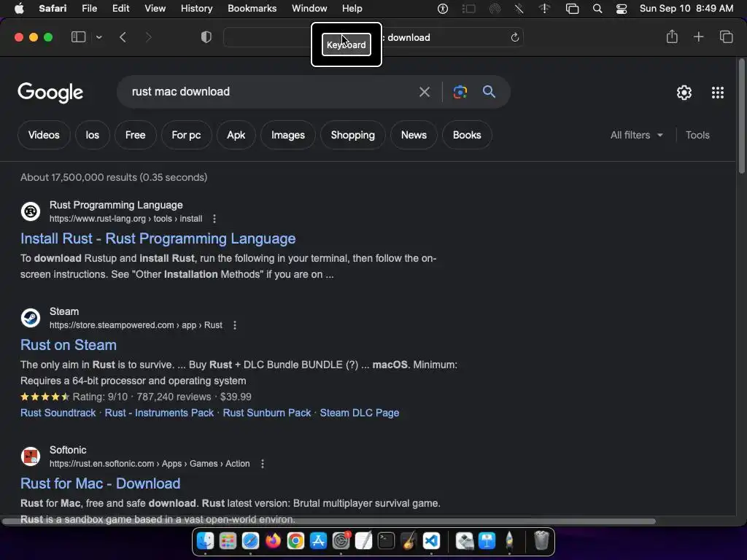This screenshot has width=747, height=560.
Task: Launch Firefox from the Dock
Action: [x=273, y=541]
